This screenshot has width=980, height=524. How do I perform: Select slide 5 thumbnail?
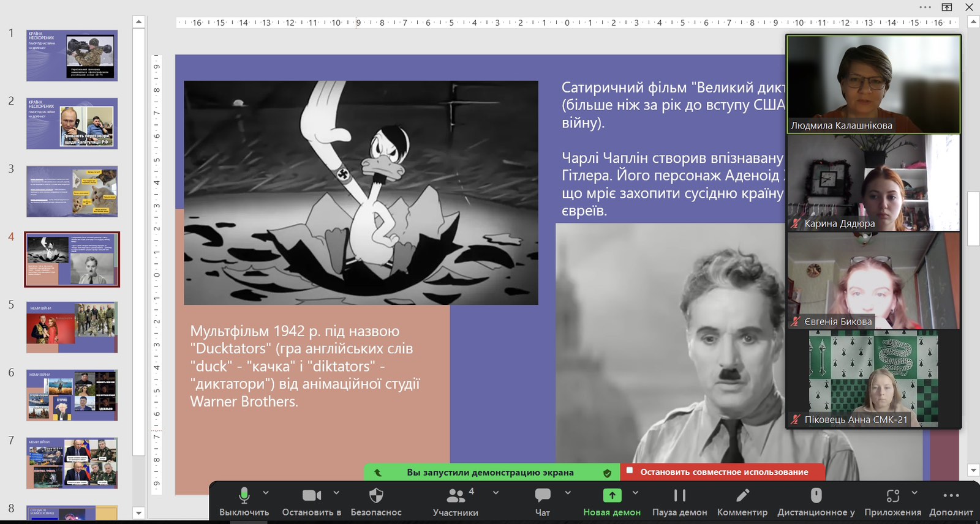click(72, 327)
